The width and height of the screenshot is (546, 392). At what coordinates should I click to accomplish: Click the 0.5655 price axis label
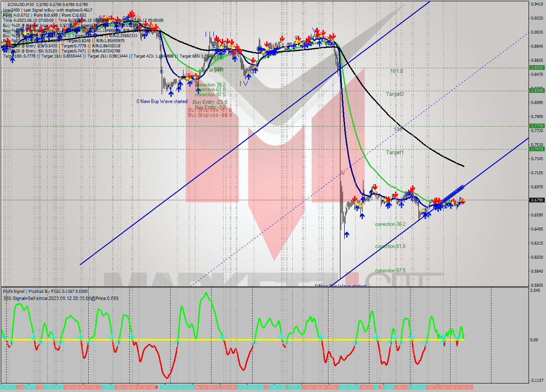pos(537,285)
